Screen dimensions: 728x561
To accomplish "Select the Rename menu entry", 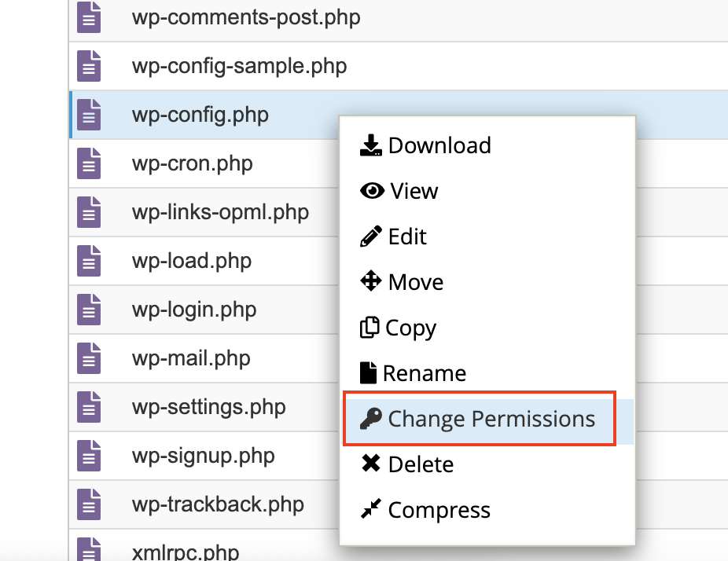I will 425,373.
